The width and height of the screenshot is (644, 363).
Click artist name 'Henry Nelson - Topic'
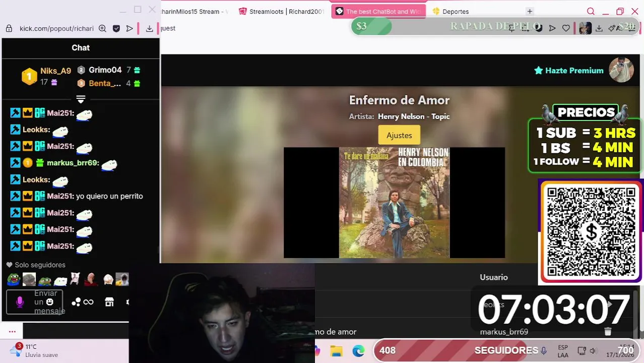414,116
